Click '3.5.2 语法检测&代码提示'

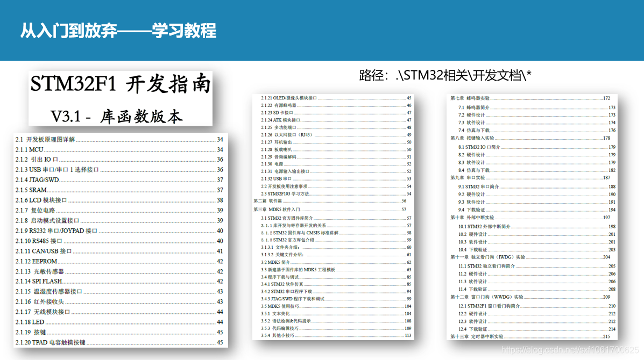point(336,321)
